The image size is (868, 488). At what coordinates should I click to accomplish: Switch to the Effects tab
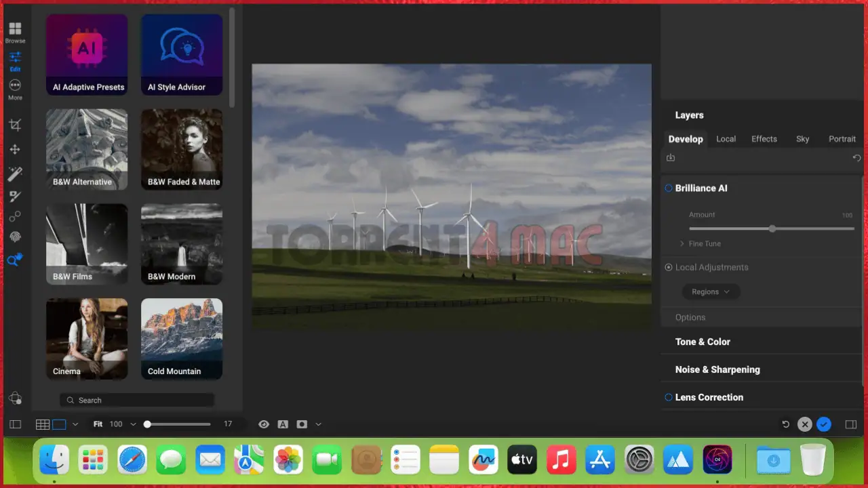[764, 139]
